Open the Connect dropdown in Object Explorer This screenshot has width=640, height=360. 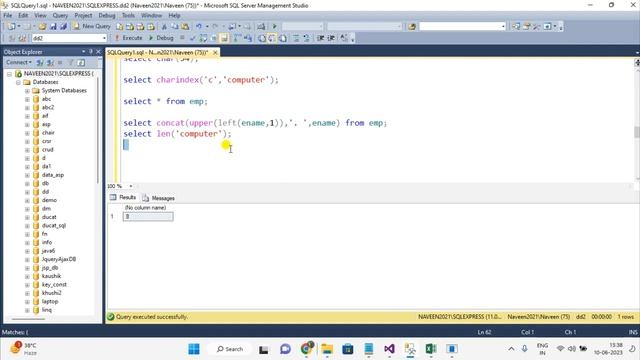(19, 62)
